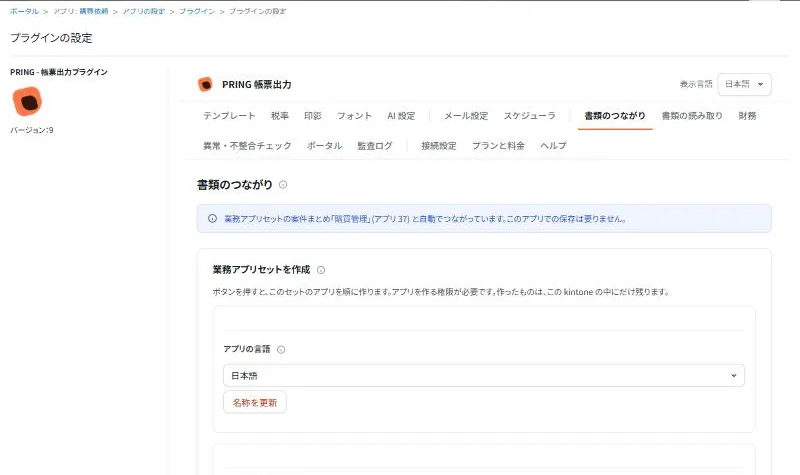
Task: Click the PRING - 帳票出力プラグイン sidebar title
Action: coord(59,72)
